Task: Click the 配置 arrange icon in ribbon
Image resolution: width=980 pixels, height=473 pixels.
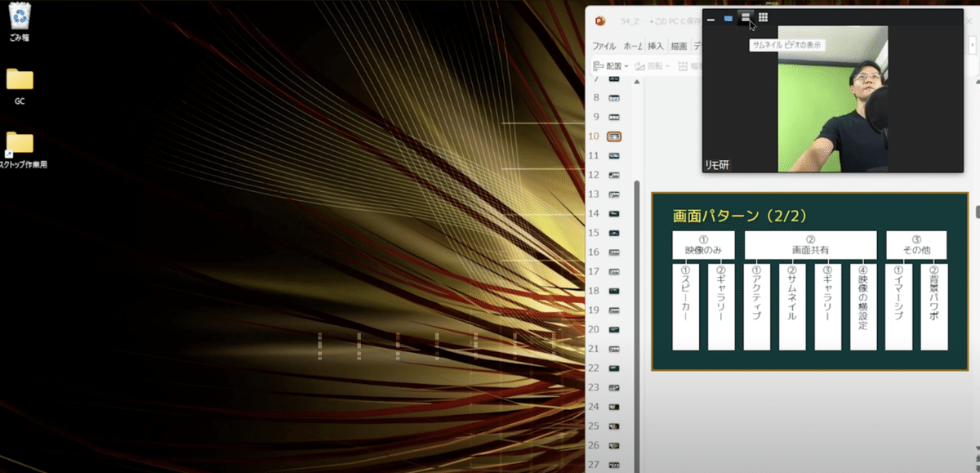Action: [598, 65]
